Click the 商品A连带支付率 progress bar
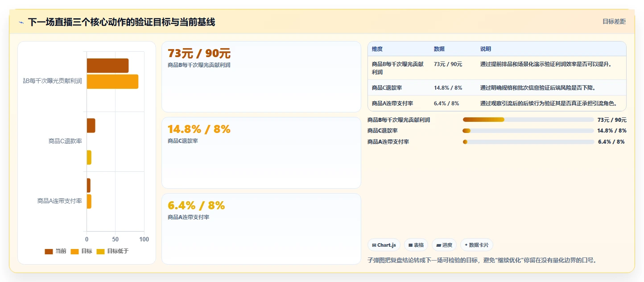Image resolution: width=644 pixels, height=282 pixels. pos(528,142)
